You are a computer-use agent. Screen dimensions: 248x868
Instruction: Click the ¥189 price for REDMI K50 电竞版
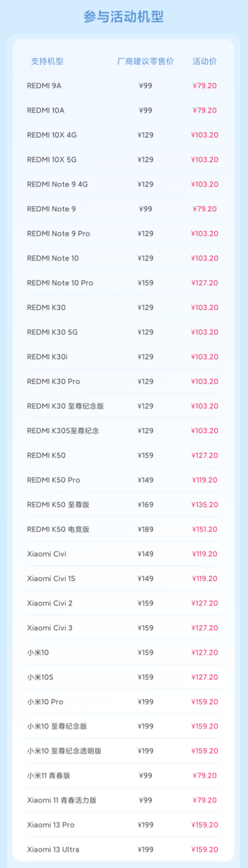click(x=146, y=529)
